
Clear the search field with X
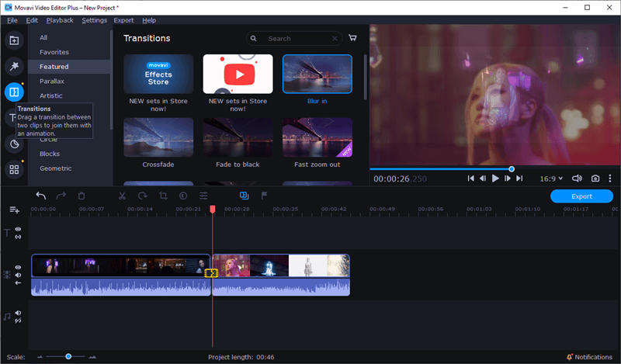(x=335, y=39)
